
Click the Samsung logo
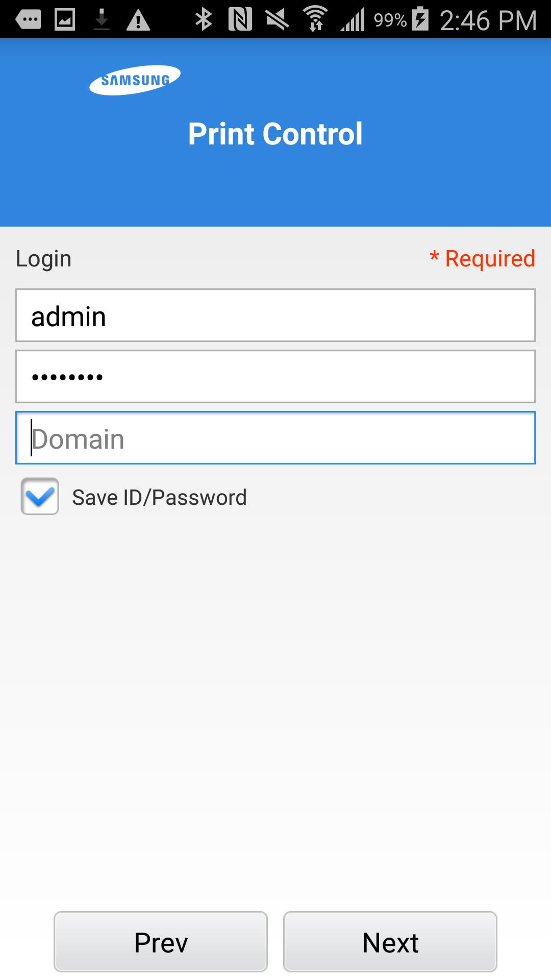(135, 80)
